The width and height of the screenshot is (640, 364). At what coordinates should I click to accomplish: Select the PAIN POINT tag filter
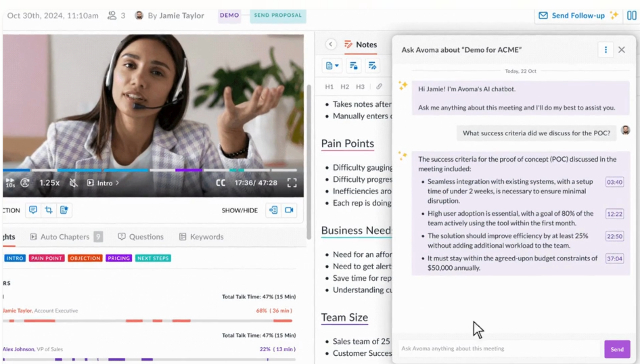47,258
